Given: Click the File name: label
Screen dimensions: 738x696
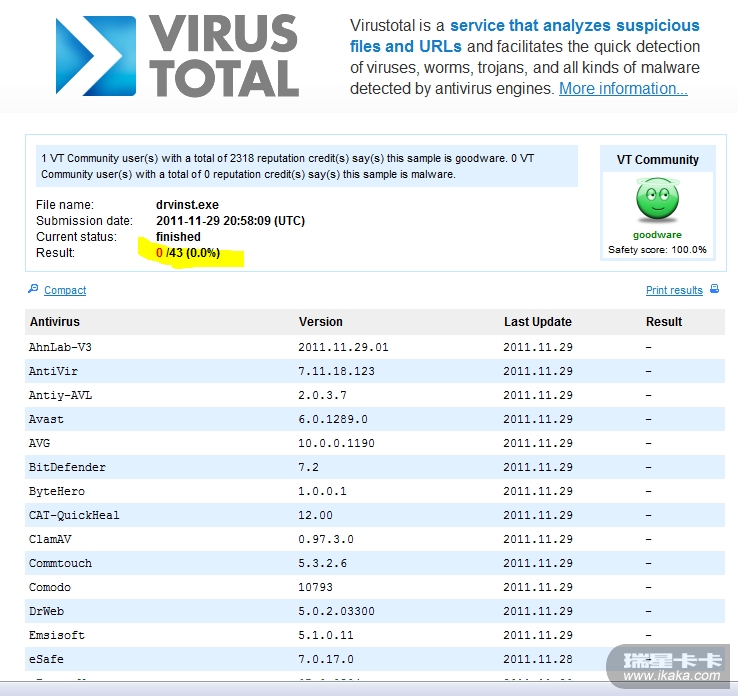Looking at the screenshot, I should point(65,205).
